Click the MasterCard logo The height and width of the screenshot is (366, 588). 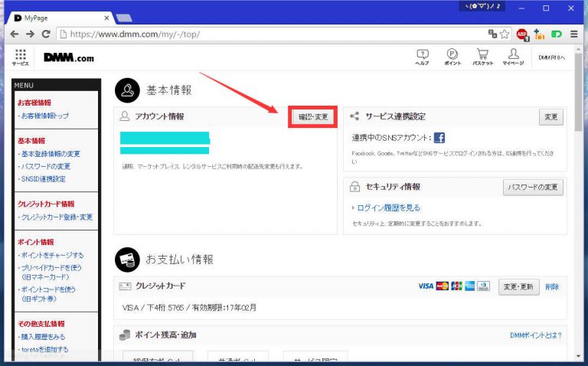[442, 286]
